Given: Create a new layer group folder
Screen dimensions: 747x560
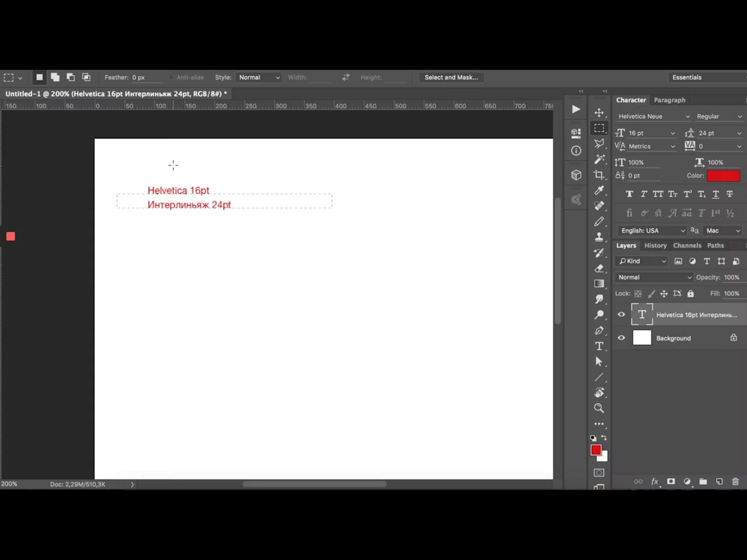Looking at the screenshot, I should coord(703,481).
